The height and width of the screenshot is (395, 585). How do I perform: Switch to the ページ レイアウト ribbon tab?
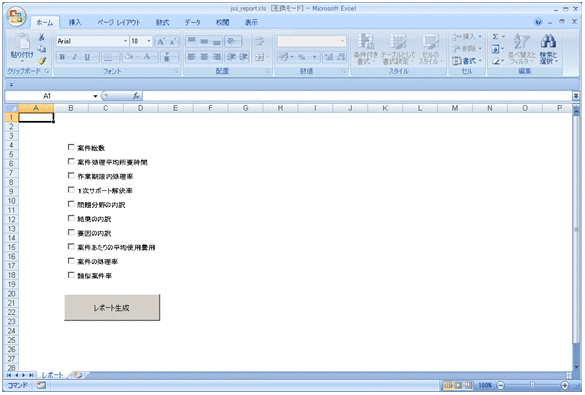(x=119, y=23)
